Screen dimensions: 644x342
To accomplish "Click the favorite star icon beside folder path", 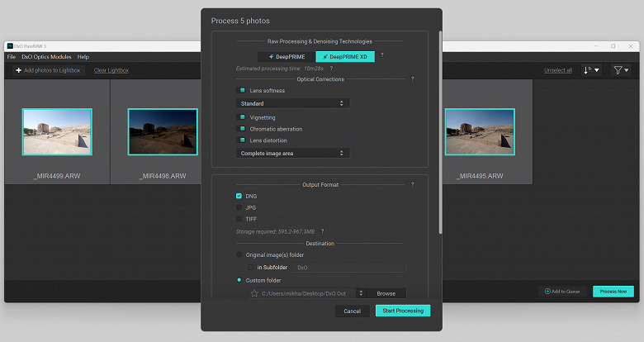I will pyautogui.click(x=254, y=293).
